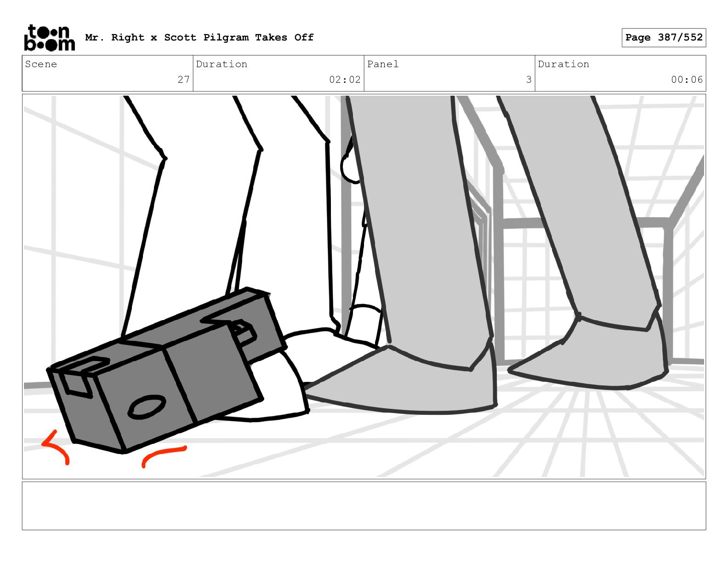Click the 'Panel' header label

point(383,64)
